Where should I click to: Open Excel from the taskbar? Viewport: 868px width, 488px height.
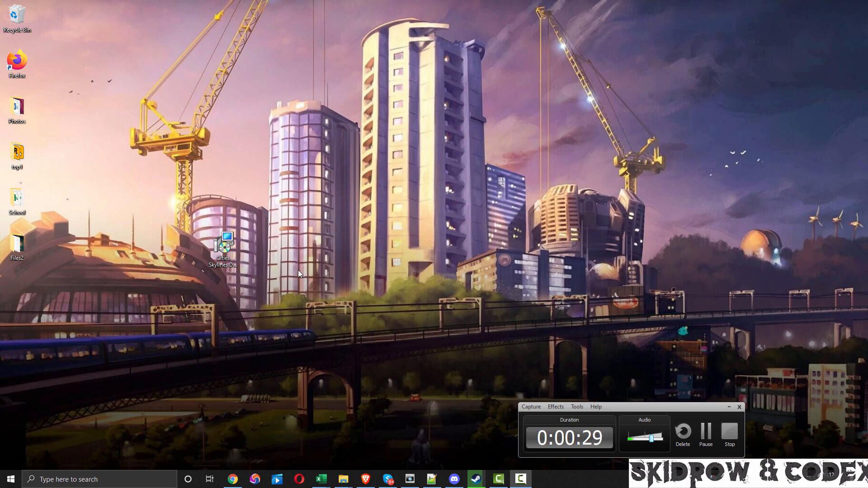[x=321, y=479]
